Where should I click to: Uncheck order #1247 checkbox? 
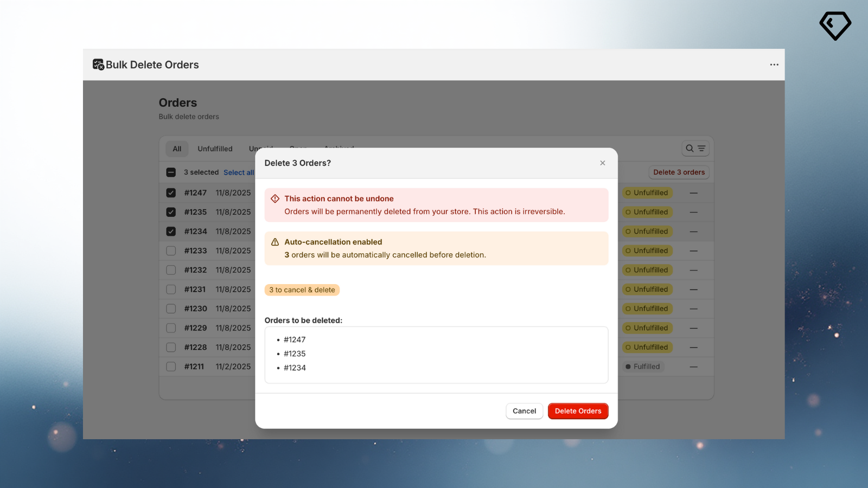(x=171, y=193)
